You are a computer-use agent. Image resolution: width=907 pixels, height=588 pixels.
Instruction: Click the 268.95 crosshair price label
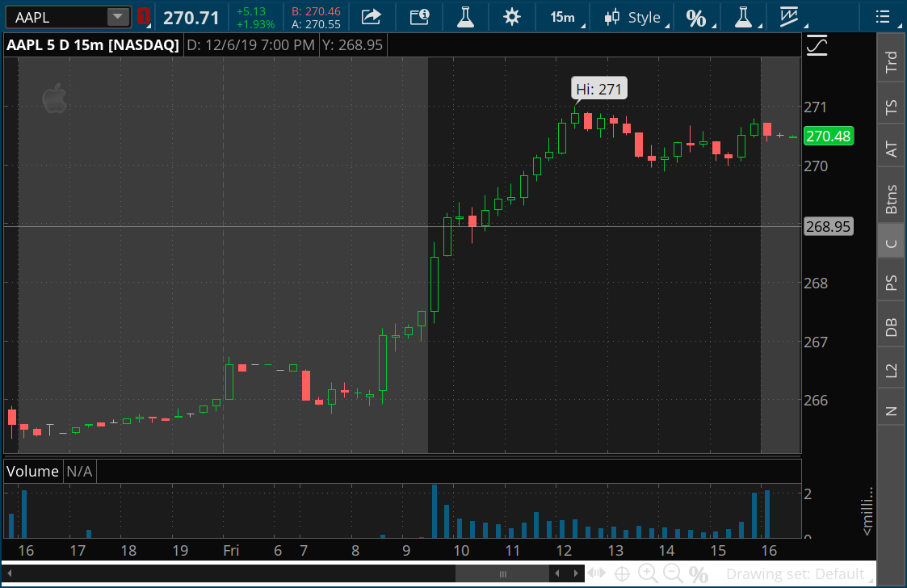(829, 226)
